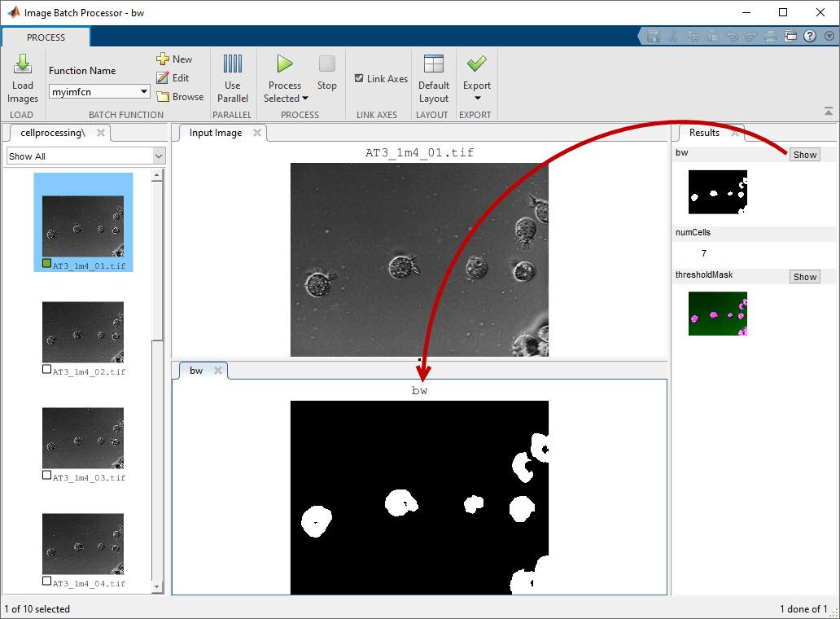Open the quick access toolbar options arrow
The image size is (840, 619).
coord(829,36)
